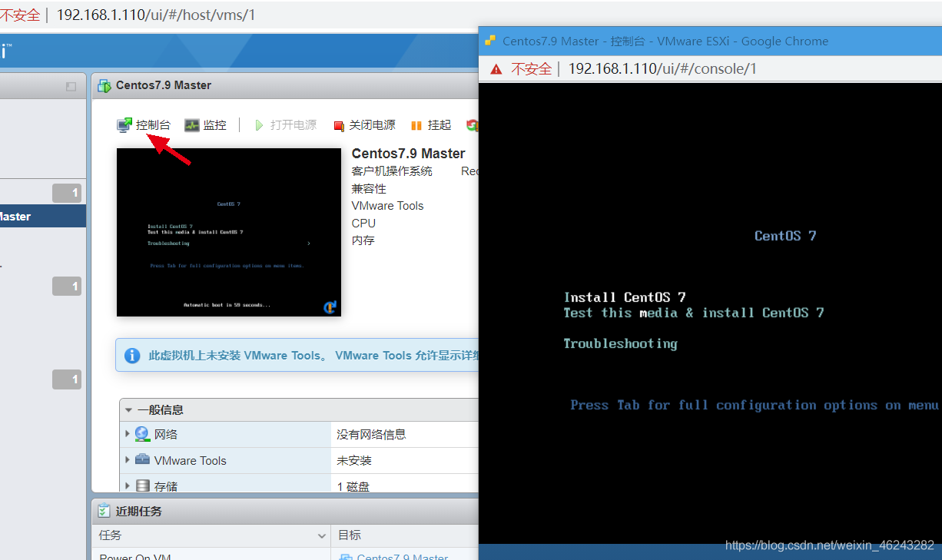The width and height of the screenshot is (942, 560).
Task: Click the main window address bar URL
Action: pyautogui.click(x=156, y=15)
